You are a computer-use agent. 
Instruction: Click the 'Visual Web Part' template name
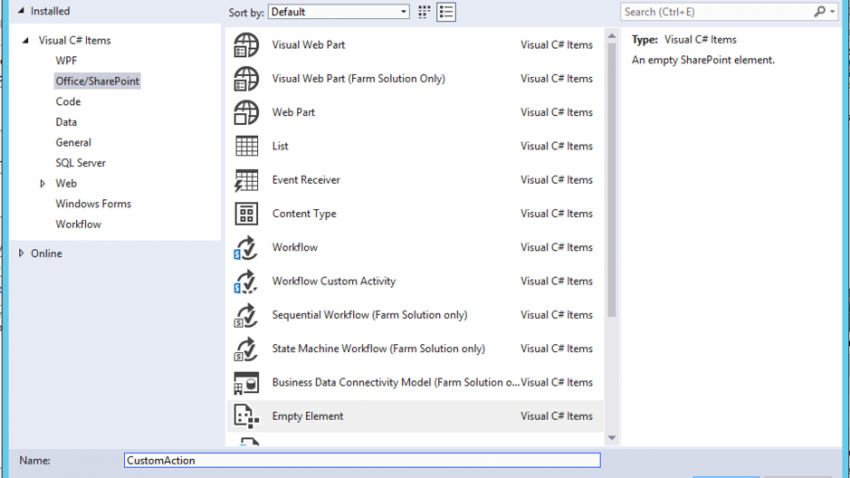point(308,45)
